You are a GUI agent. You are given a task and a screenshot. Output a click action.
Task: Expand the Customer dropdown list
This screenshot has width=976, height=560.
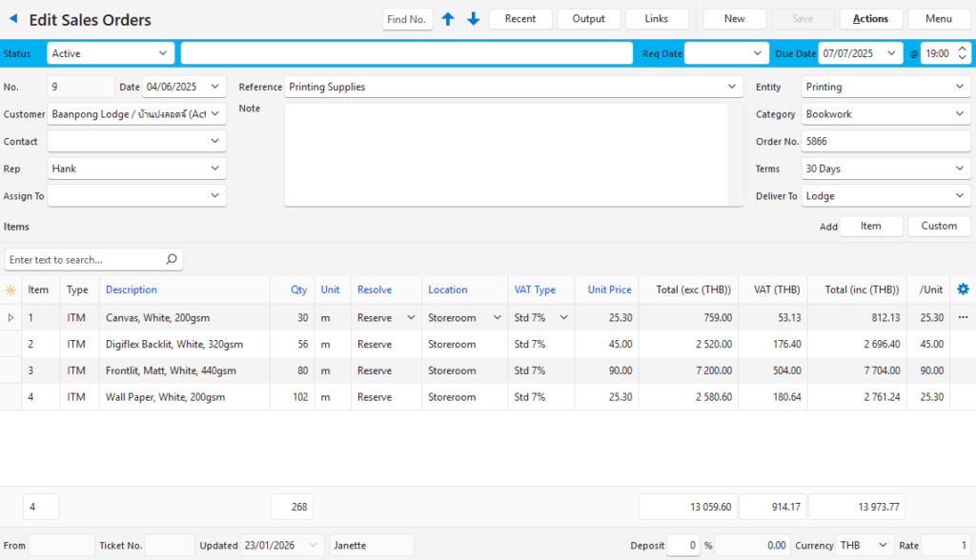pos(216,114)
